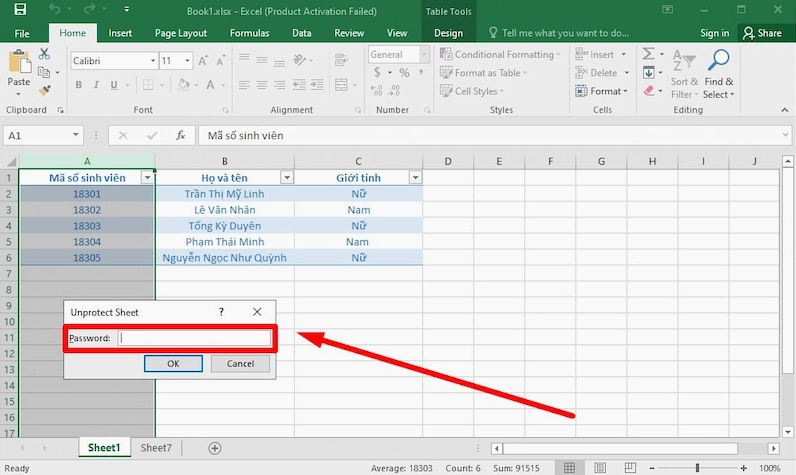Click the Copy icon
The image size is (796, 475).
point(44,72)
